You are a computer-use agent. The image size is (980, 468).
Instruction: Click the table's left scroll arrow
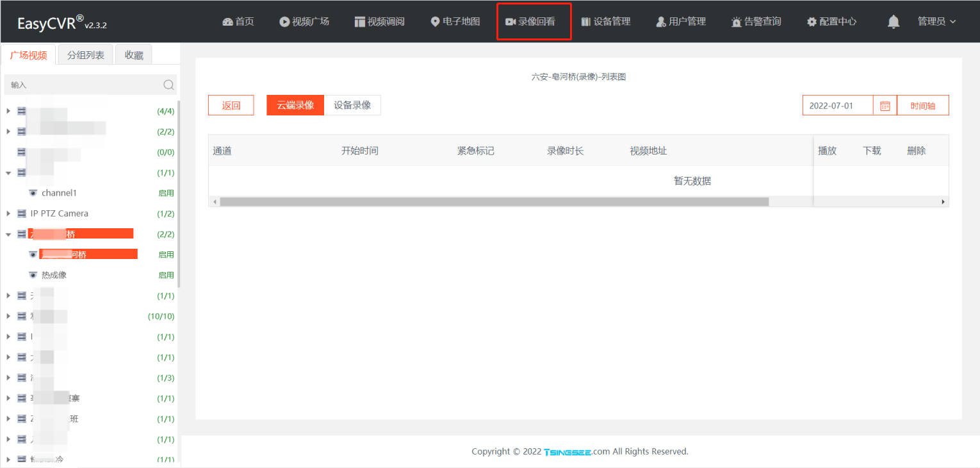coord(215,201)
